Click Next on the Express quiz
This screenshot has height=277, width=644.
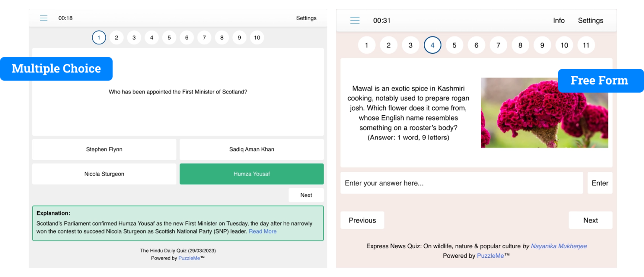tap(590, 220)
